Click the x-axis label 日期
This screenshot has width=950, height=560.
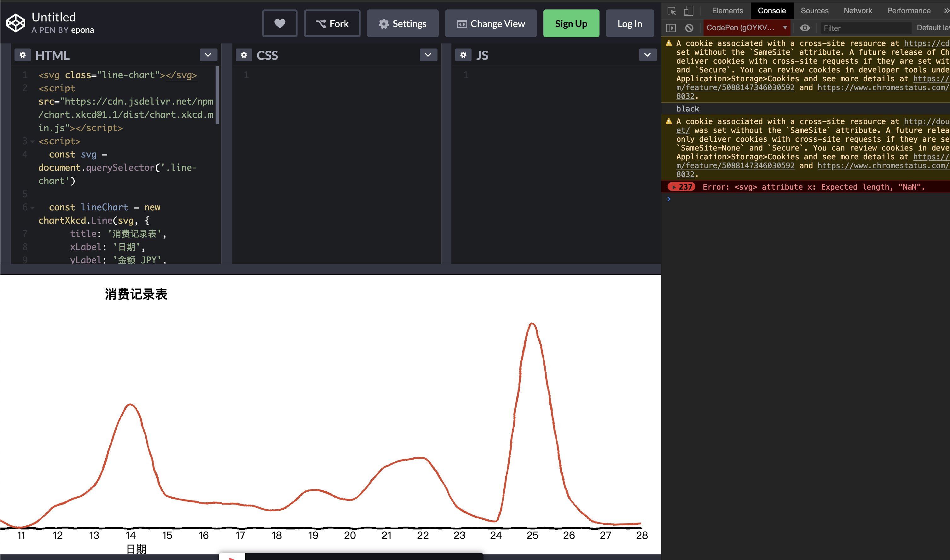(x=136, y=549)
